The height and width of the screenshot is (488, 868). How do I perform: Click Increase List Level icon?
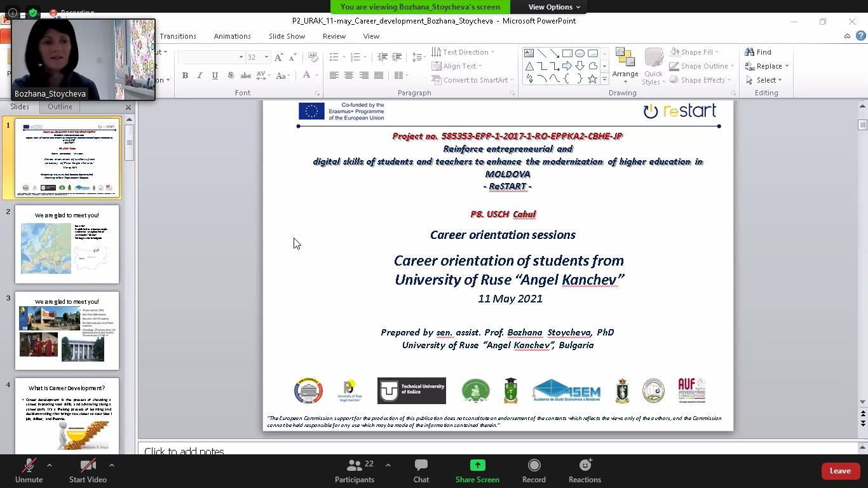pyautogui.click(x=397, y=57)
